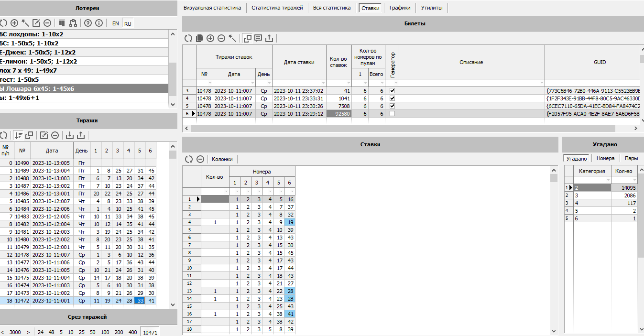The width and height of the screenshot is (644, 336).
Task: Open the Визуальная статистика tab
Action: 212,8
